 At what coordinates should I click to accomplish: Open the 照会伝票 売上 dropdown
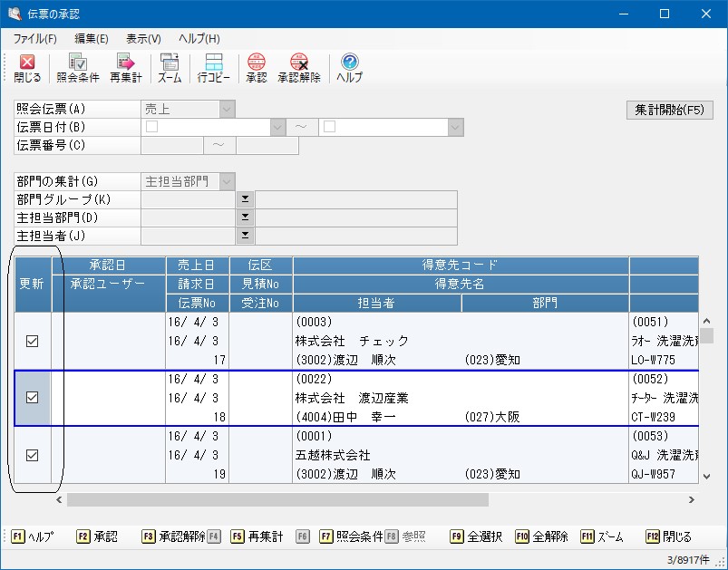[227, 109]
